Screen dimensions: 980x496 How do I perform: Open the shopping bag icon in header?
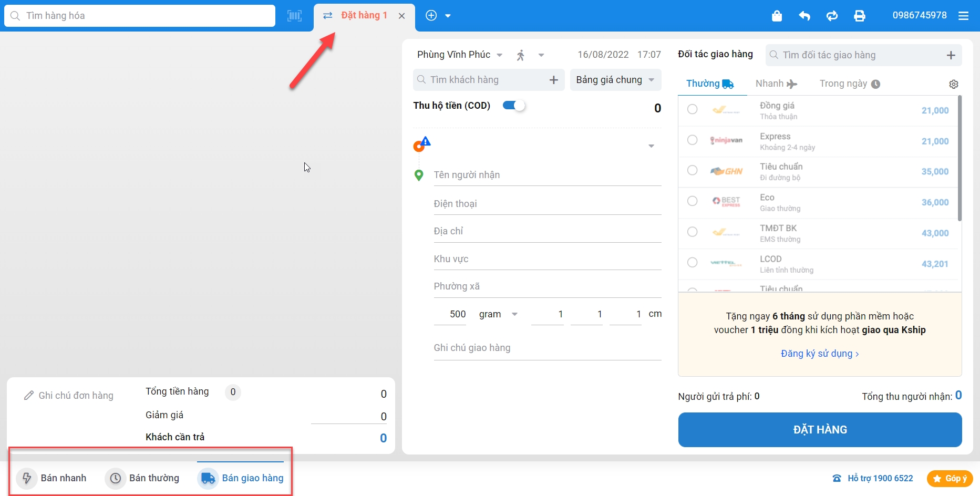(777, 16)
